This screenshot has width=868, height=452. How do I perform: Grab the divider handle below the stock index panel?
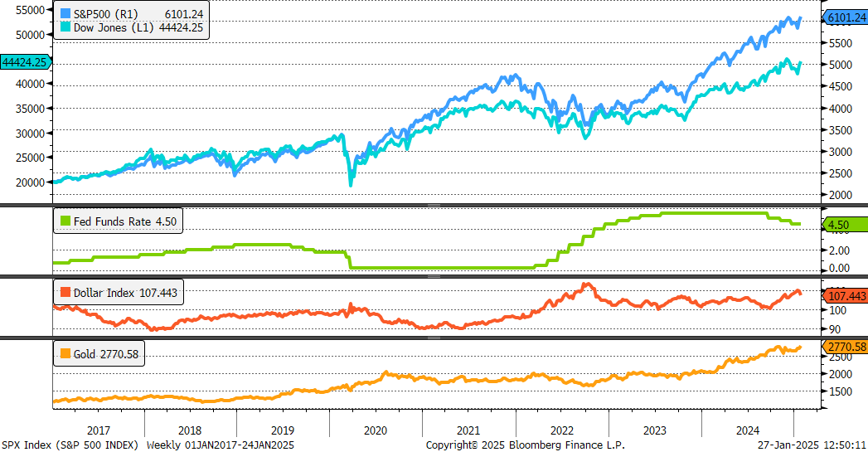[x=432, y=204]
